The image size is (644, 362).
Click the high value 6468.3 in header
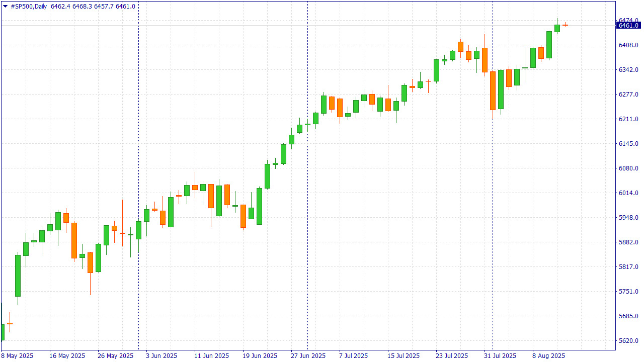coord(82,7)
